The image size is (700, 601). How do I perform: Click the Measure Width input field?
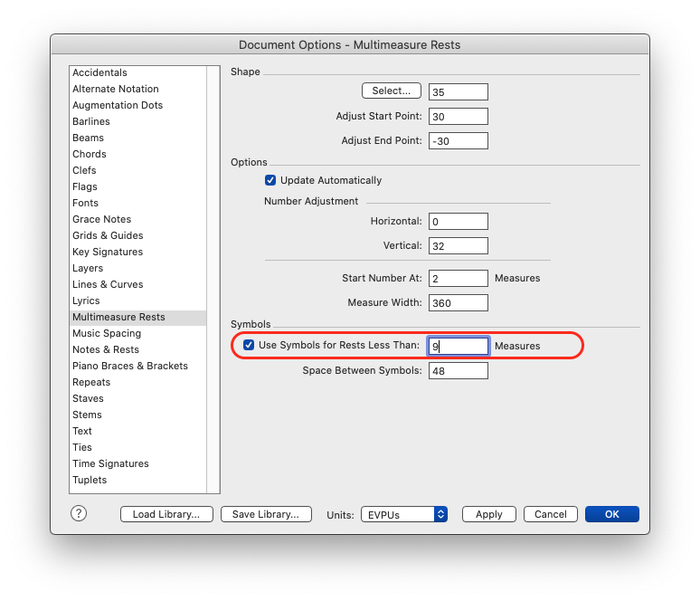pyautogui.click(x=458, y=303)
